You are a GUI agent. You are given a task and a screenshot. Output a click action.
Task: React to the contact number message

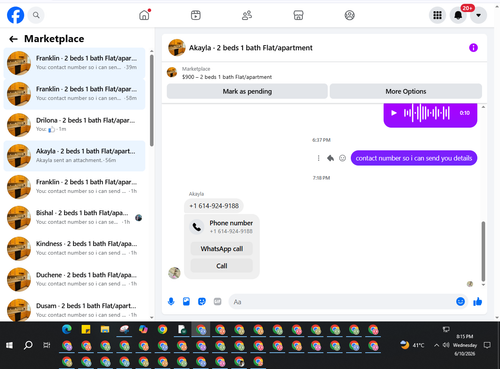342,158
